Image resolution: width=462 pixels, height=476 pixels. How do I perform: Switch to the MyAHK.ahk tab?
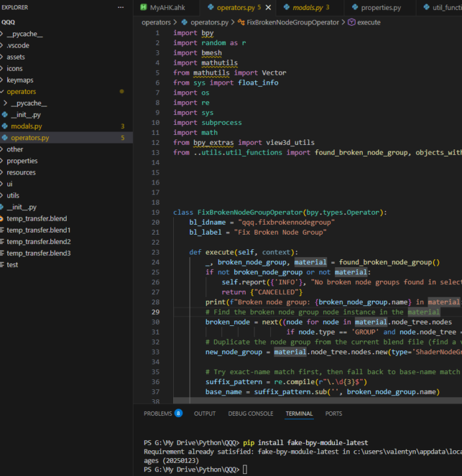pos(167,7)
